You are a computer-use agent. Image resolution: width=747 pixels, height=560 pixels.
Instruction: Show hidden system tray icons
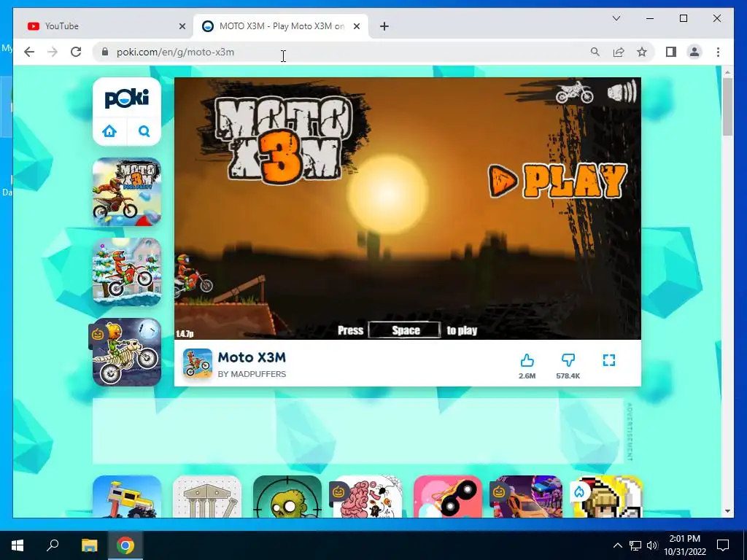tap(617, 545)
